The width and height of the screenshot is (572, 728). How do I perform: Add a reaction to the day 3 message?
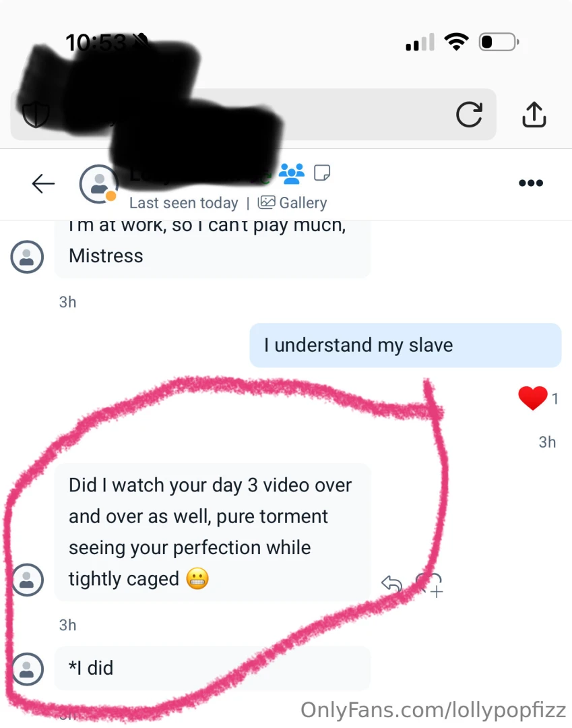coord(429,584)
